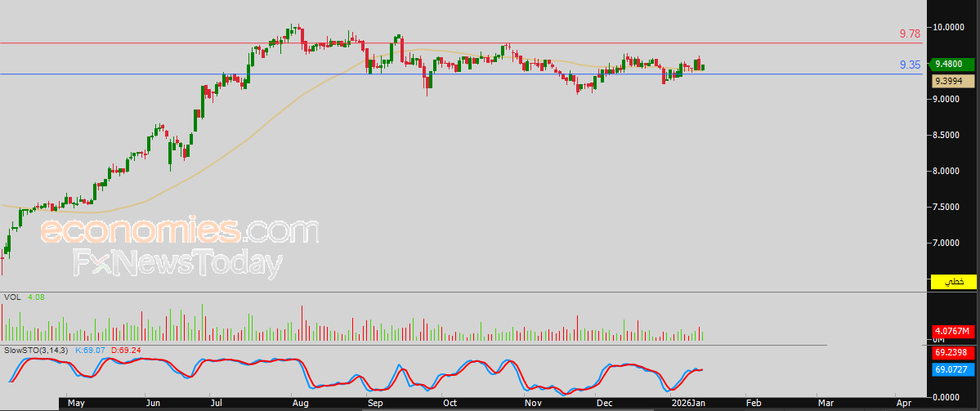Click the yellow خطي scale button
The image size is (980, 411).
click(954, 283)
